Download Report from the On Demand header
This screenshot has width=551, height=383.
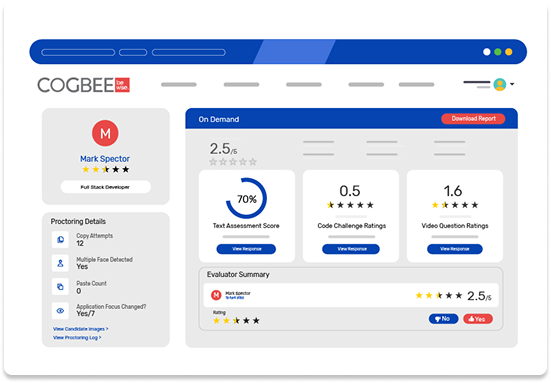coord(473,119)
